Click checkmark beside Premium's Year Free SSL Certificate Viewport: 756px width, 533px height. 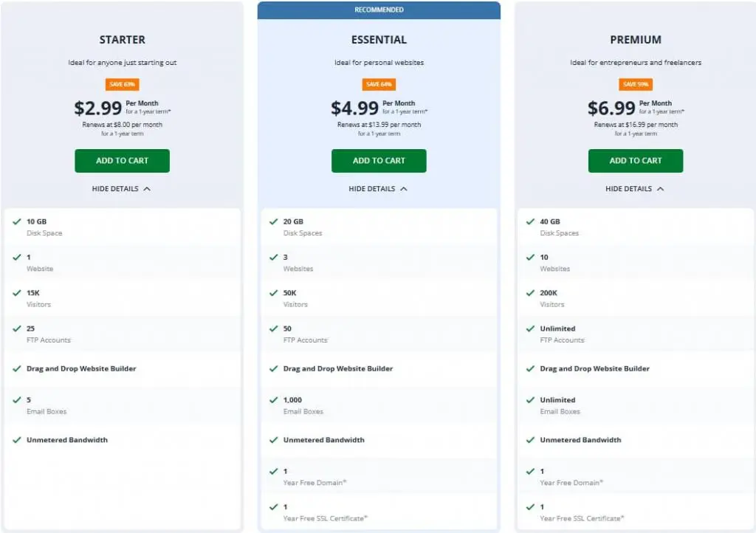pos(530,506)
